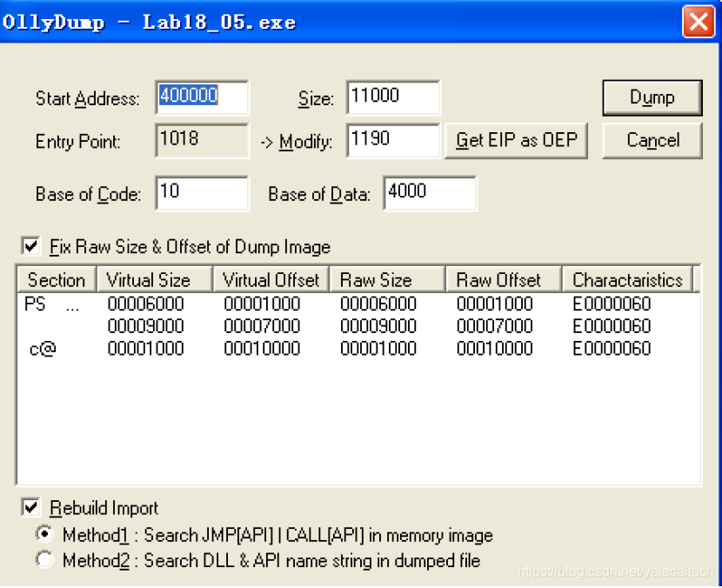Sort by Virtual Offset column header
The image size is (722, 588).
tap(271, 279)
